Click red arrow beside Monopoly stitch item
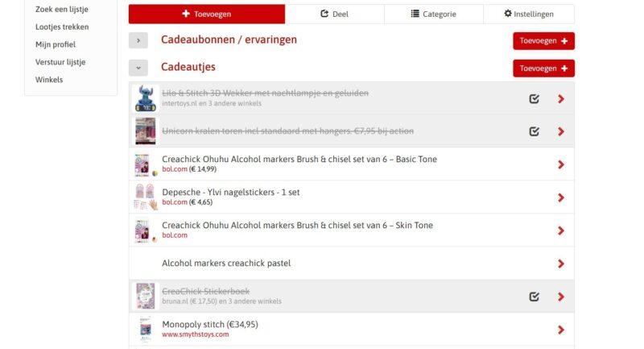Viewport: 644px width, 349px height. coord(561,330)
